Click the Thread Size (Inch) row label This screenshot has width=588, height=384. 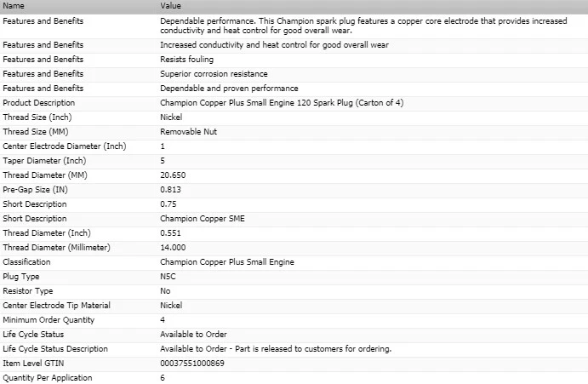(37, 117)
